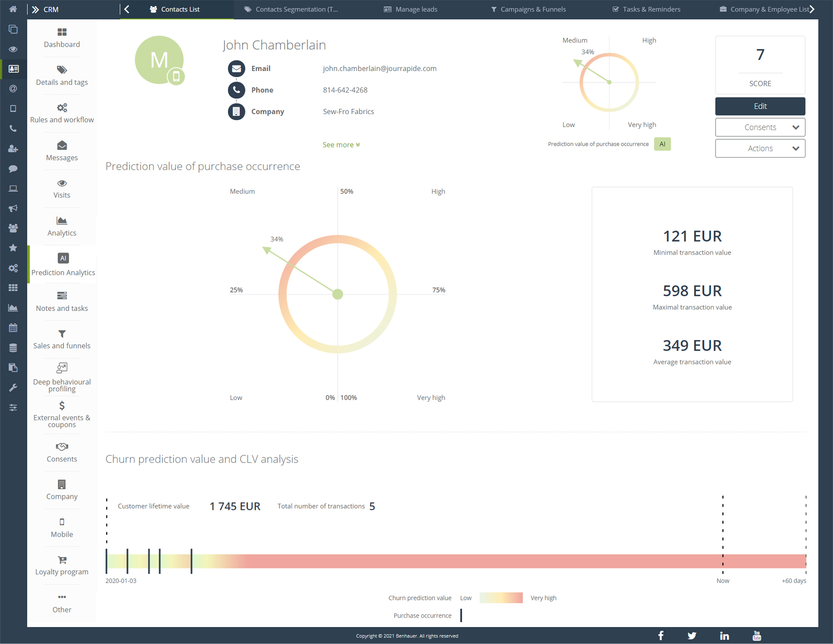Viewport: 833px width, 644px height.
Task: Open Analytics in contact sidebar
Action: pyautogui.click(x=62, y=226)
